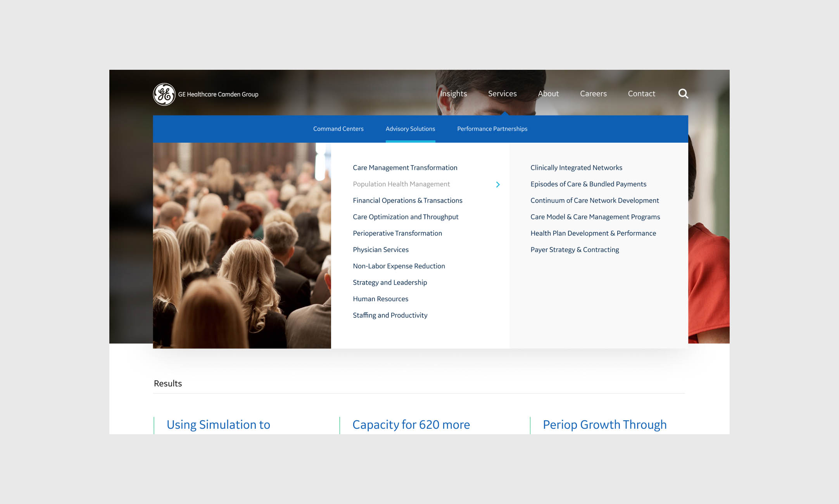Navigate to the About menu item
Screen dimensions: 839x504
click(x=548, y=93)
